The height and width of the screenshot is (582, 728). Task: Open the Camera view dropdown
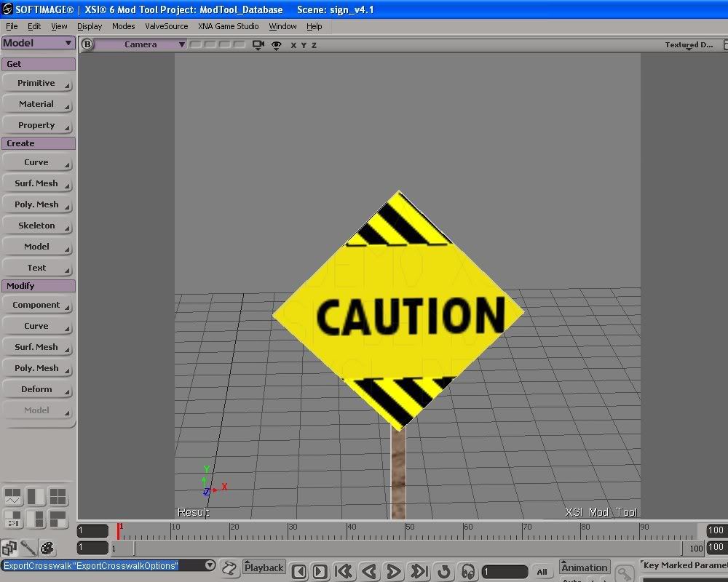click(x=141, y=44)
